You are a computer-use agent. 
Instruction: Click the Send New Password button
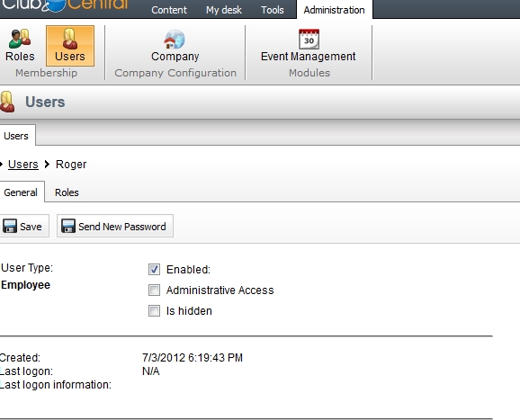(115, 226)
